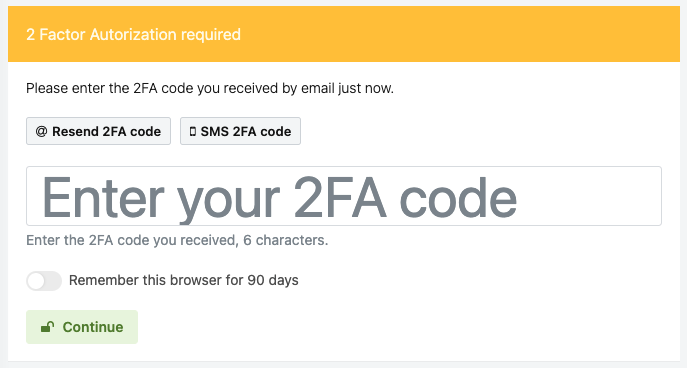
Task: Request the SMS 2FA code
Action: 240,131
